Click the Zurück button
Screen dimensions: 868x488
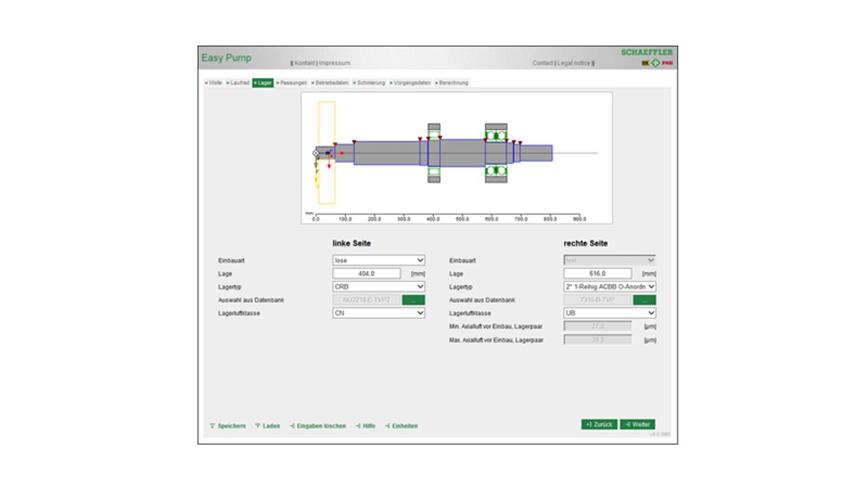(600, 424)
